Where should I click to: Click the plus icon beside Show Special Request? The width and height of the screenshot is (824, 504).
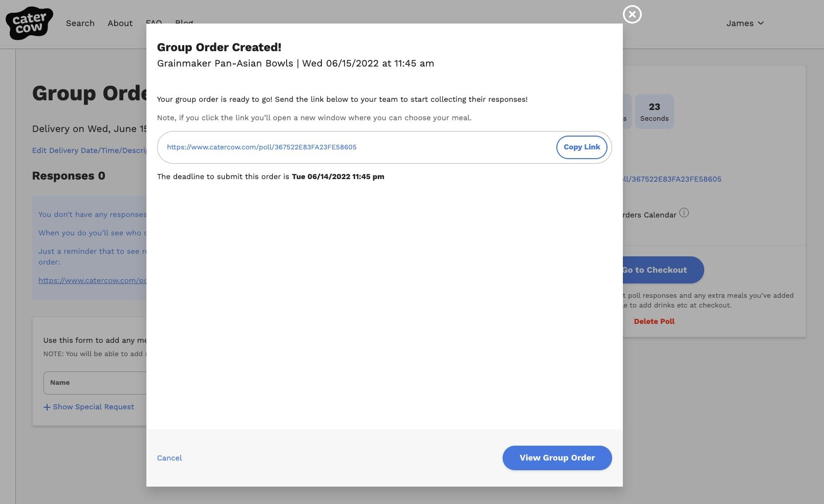tap(47, 407)
